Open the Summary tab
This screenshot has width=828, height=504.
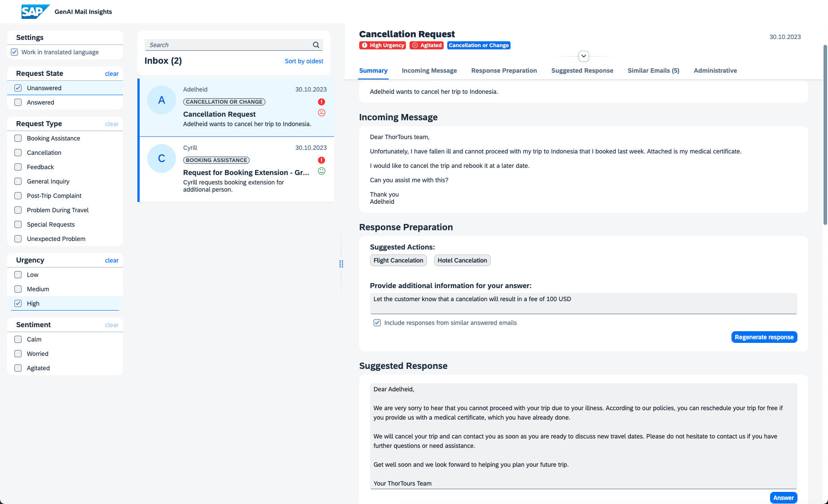point(373,70)
